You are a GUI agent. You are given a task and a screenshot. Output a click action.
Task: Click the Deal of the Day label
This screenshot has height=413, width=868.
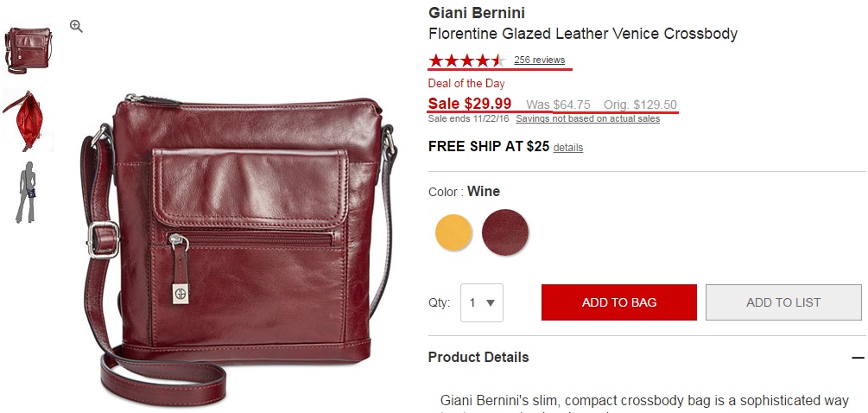(466, 84)
